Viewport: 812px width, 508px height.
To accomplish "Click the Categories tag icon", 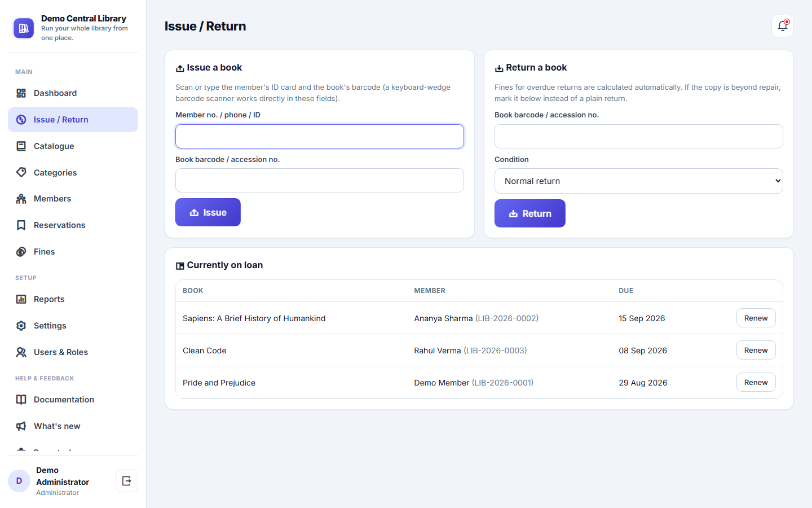I will click(x=21, y=172).
